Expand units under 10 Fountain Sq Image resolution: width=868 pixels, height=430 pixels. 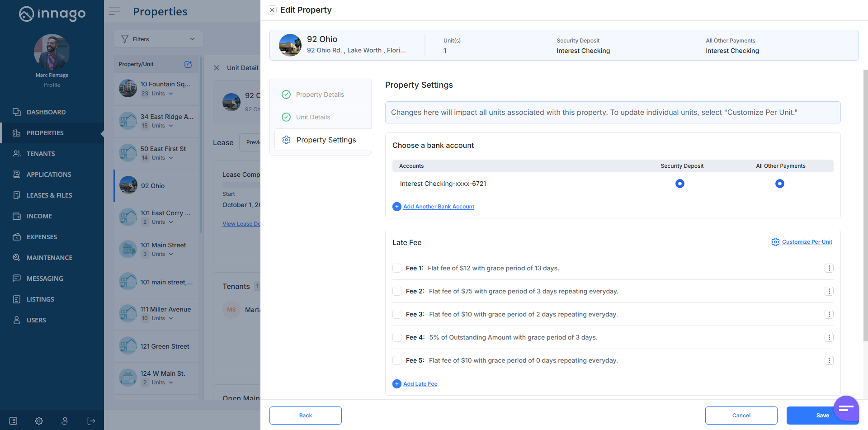click(171, 94)
